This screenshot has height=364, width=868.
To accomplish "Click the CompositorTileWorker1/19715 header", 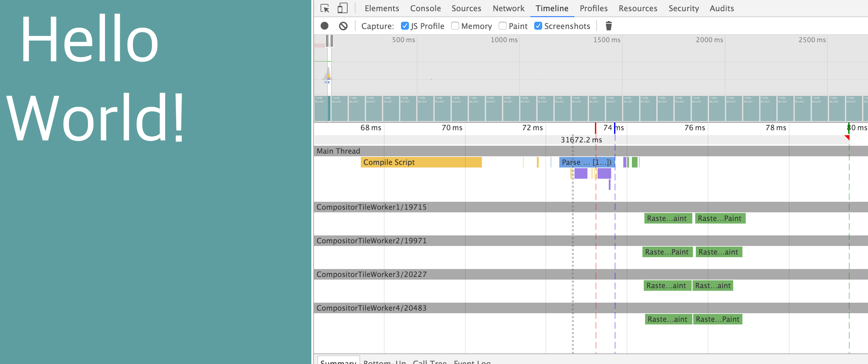I will (591, 207).
